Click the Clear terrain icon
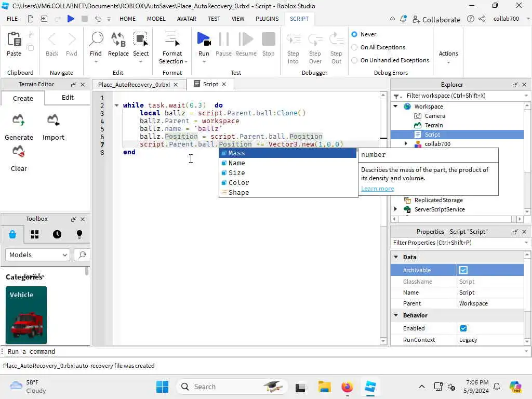532x399 pixels. coord(18,151)
